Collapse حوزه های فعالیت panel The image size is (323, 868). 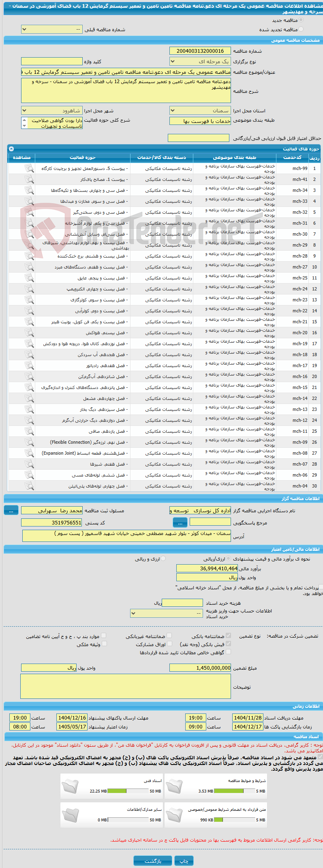click(11, 149)
